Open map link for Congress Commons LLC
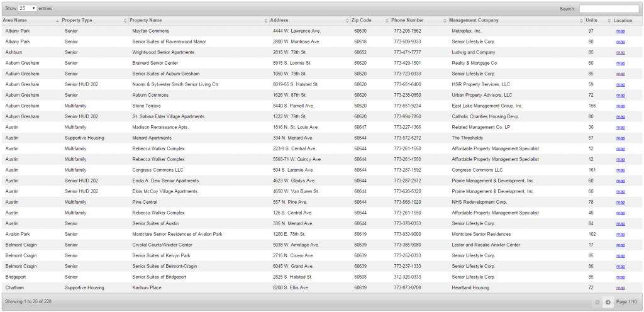 (x=620, y=170)
